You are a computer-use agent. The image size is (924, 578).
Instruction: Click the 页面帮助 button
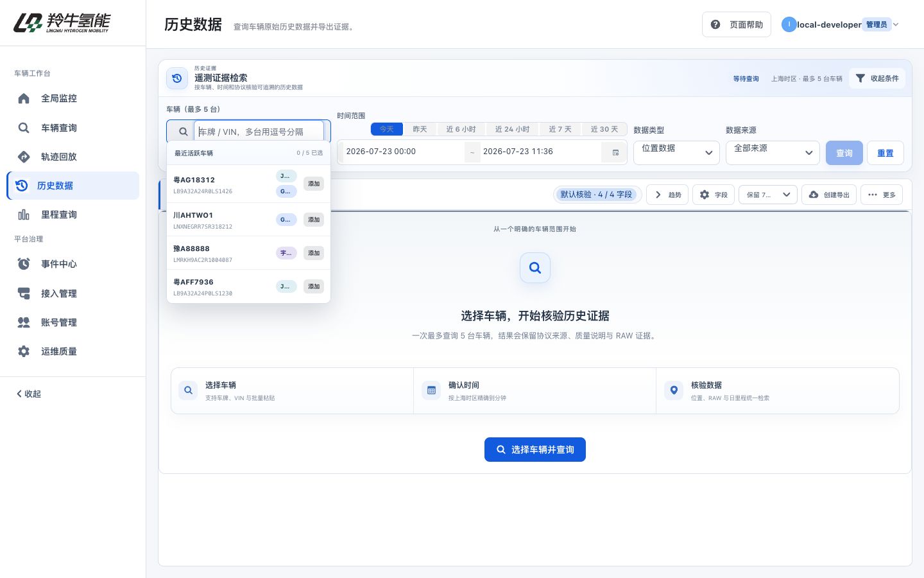pyautogui.click(x=737, y=24)
